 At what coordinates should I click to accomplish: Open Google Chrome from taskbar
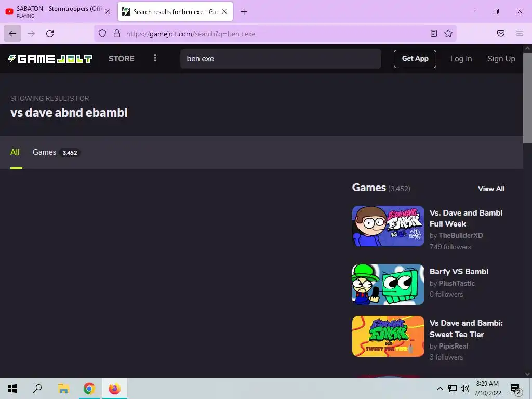click(x=89, y=389)
